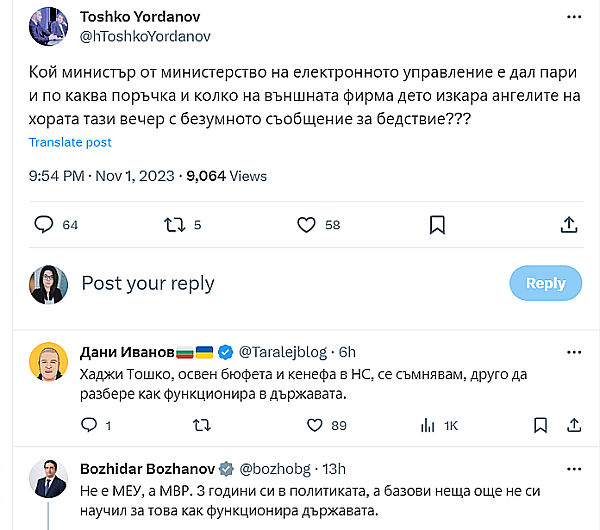The width and height of the screenshot is (600, 530).
Task: Repost Дани Иванов's reply
Action: 200,426
